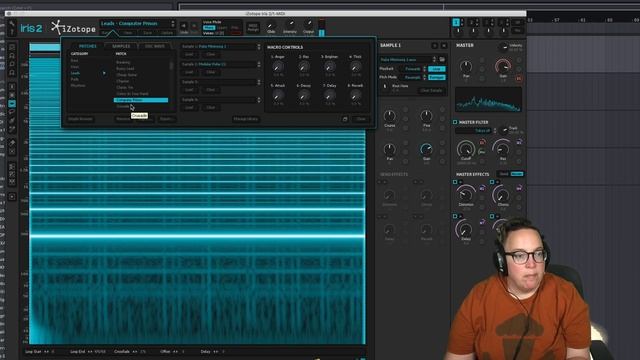The image size is (640, 360).
Task: Open the preset name dropdown in header
Action: coord(138,24)
